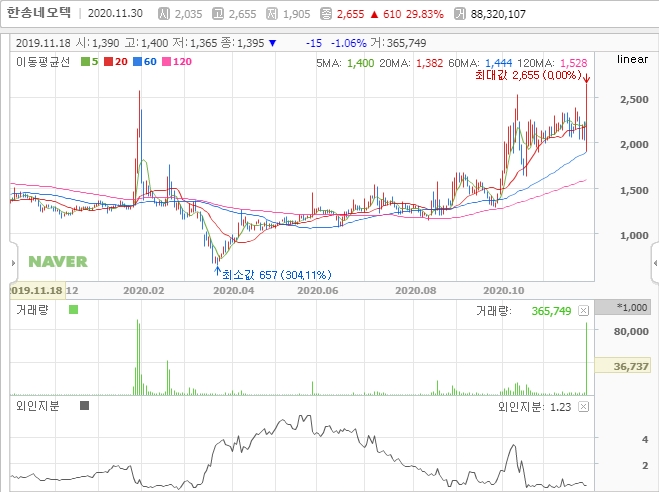Viewport: 659px width, 492px height.
Task: Click the 2020.08 axis label
Action: point(416,290)
